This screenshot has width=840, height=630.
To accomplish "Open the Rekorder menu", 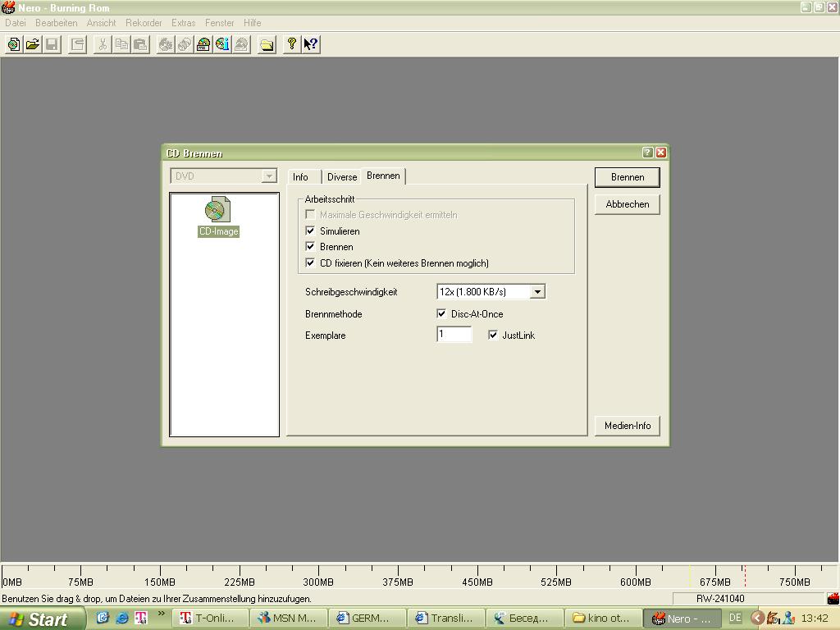I will pos(144,23).
